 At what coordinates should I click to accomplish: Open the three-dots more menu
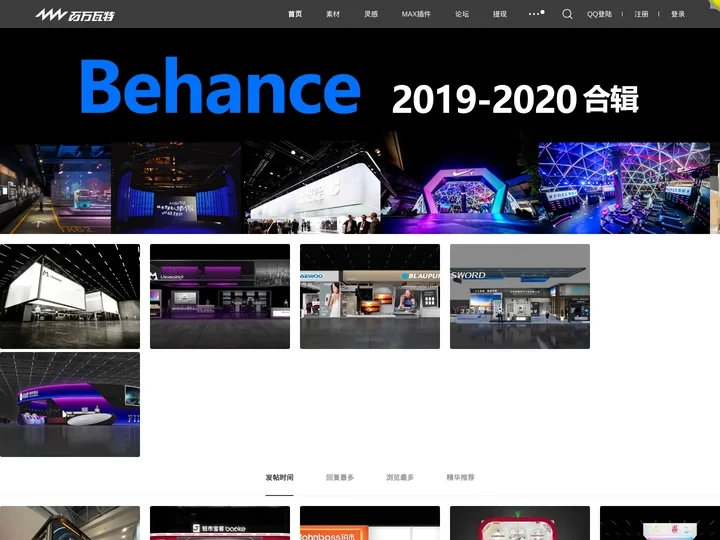pos(535,14)
